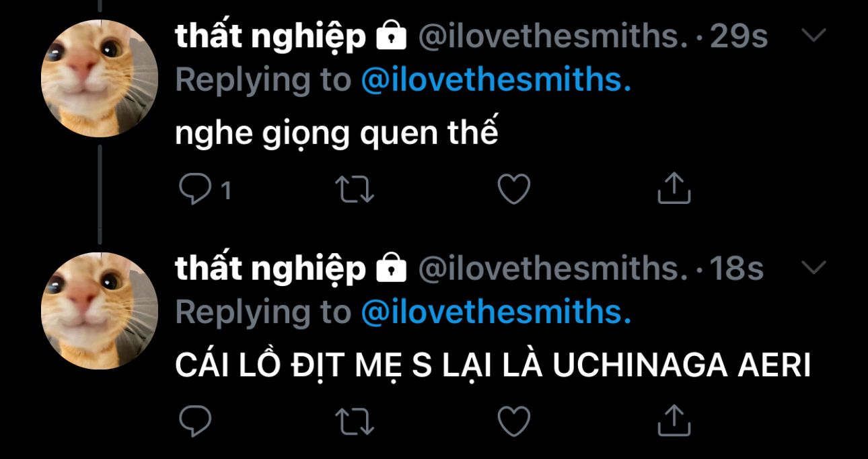
Task: Share the "nghe giọng quen thế" tweet
Action: (674, 188)
